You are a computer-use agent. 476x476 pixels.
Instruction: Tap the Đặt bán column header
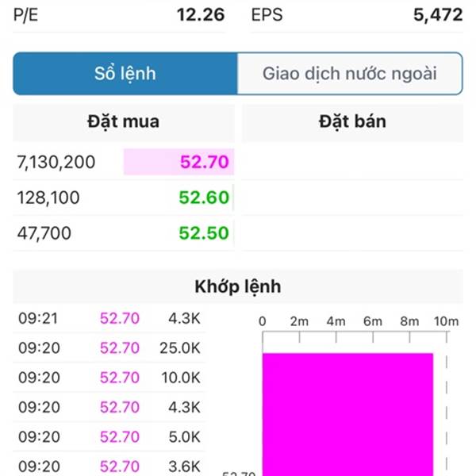pyautogui.click(x=352, y=122)
